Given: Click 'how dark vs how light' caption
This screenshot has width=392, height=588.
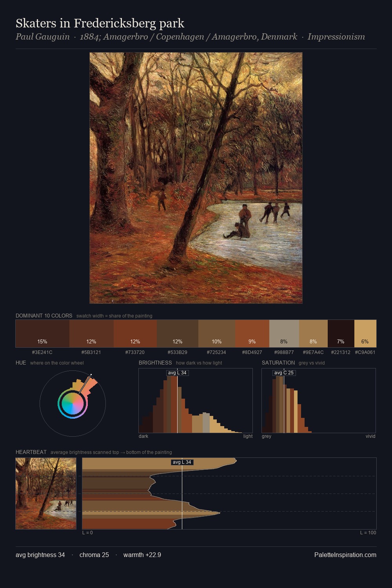Looking at the screenshot, I should point(199,363).
